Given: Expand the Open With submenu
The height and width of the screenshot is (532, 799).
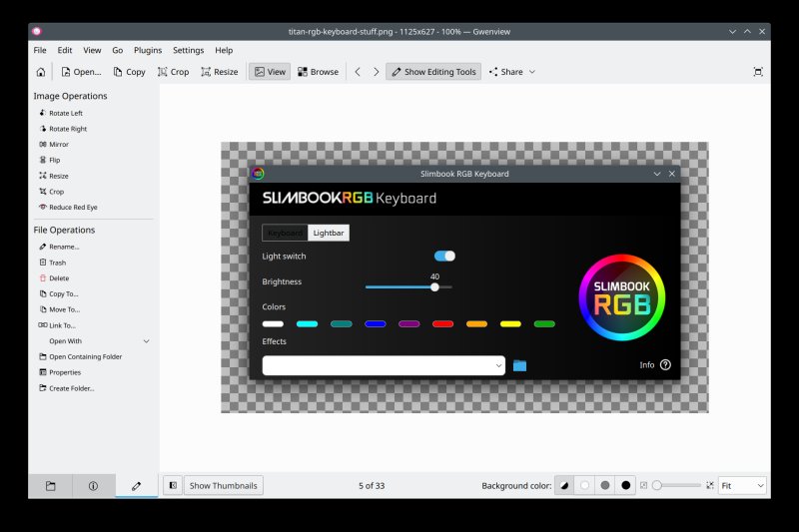Looking at the screenshot, I should 146,340.
